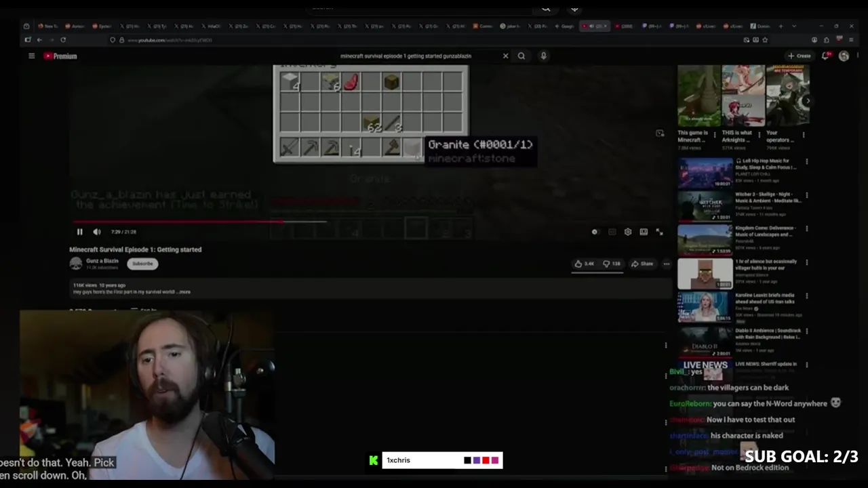Open options for This game is Minecraft
868x488 pixels.
tap(715, 134)
